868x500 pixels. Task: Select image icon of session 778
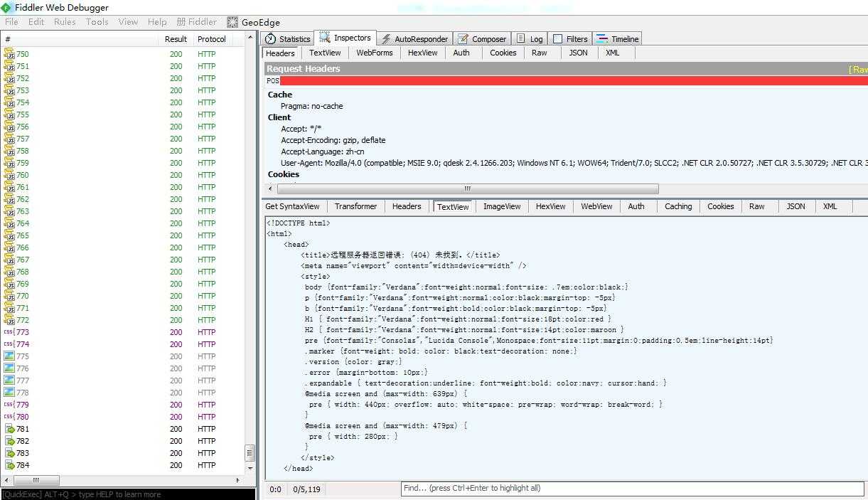(x=9, y=393)
